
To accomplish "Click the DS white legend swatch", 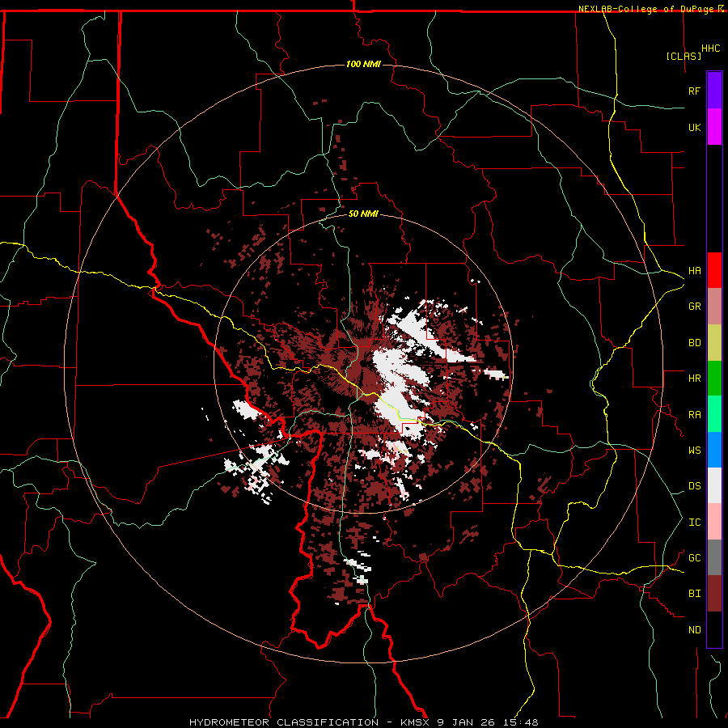I will coord(714,485).
